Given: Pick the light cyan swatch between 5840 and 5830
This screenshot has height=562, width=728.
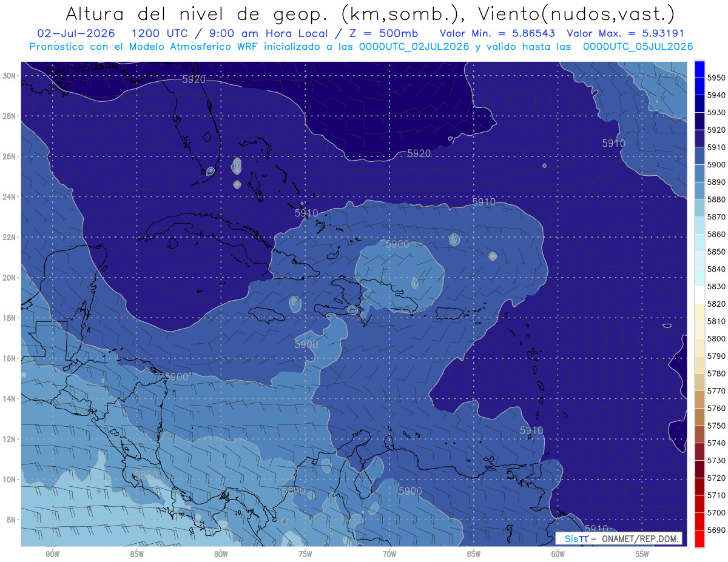Looking at the screenshot, I should [x=699, y=278].
